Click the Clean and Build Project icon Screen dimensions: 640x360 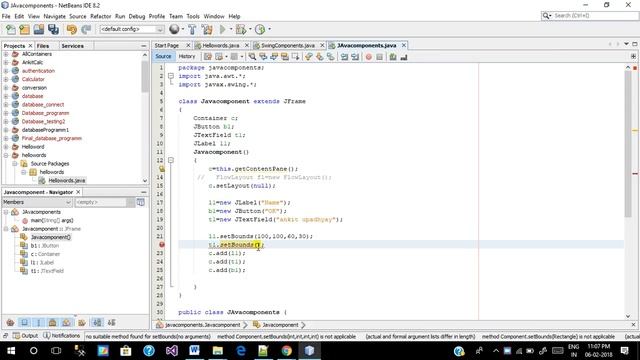pos(207,29)
